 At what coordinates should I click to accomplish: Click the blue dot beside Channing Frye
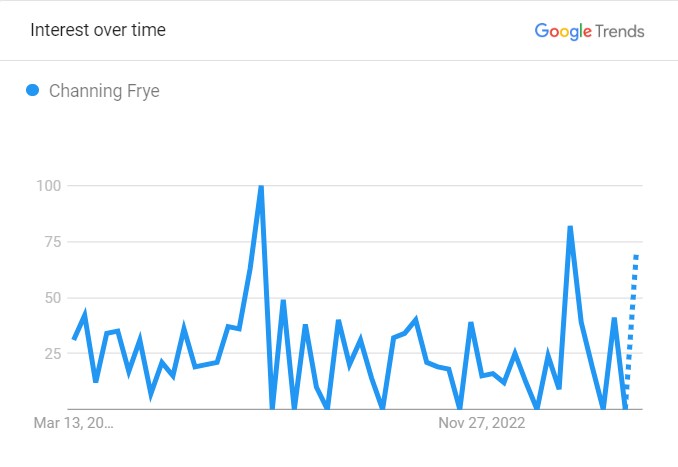[32, 90]
